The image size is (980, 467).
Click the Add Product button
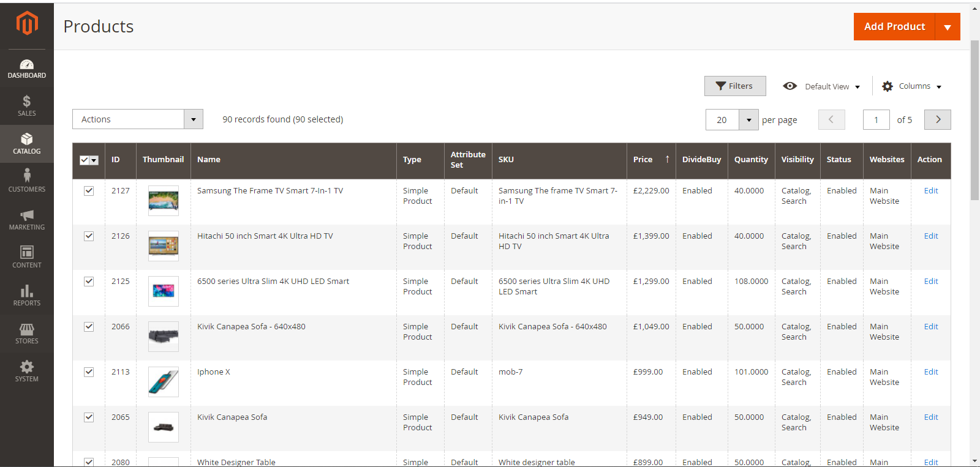894,27
